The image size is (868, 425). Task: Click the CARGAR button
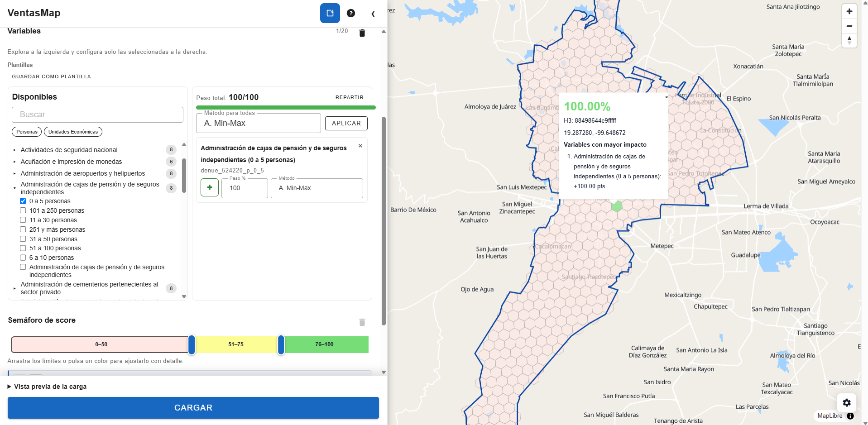[193, 408]
